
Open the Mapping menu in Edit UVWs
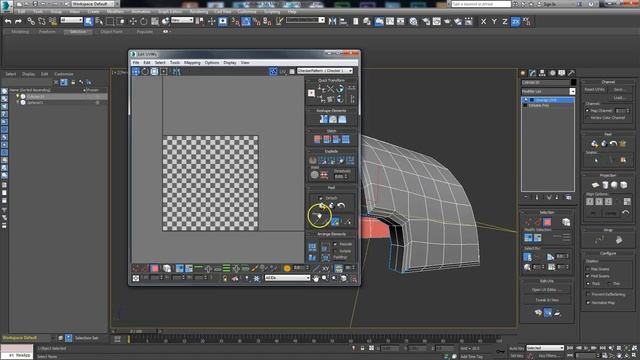pos(192,63)
